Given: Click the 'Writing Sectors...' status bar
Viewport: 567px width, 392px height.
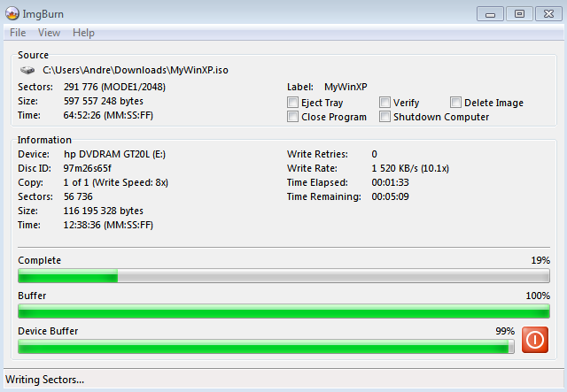Looking at the screenshot, I should [x=45, y=380].
